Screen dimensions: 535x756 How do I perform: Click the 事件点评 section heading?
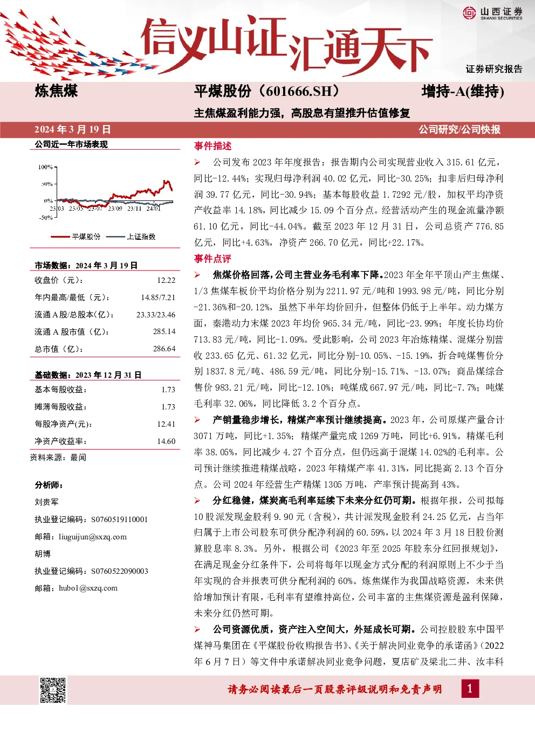[x=212, y=259]
